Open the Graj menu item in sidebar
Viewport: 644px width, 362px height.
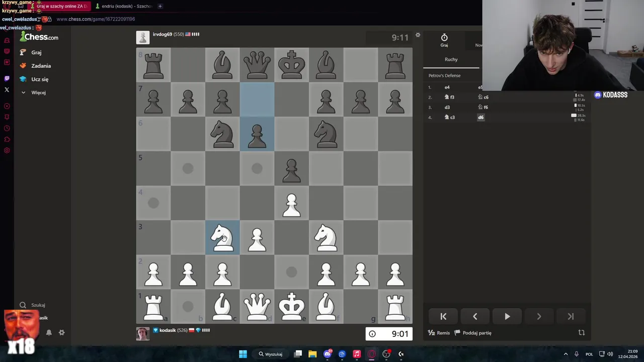[x=31, y=52]
